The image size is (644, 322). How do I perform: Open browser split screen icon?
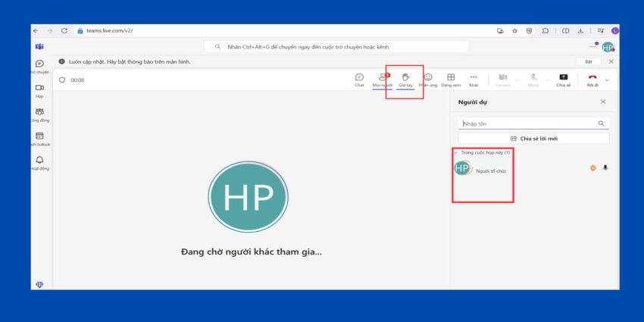click(565, 31)
